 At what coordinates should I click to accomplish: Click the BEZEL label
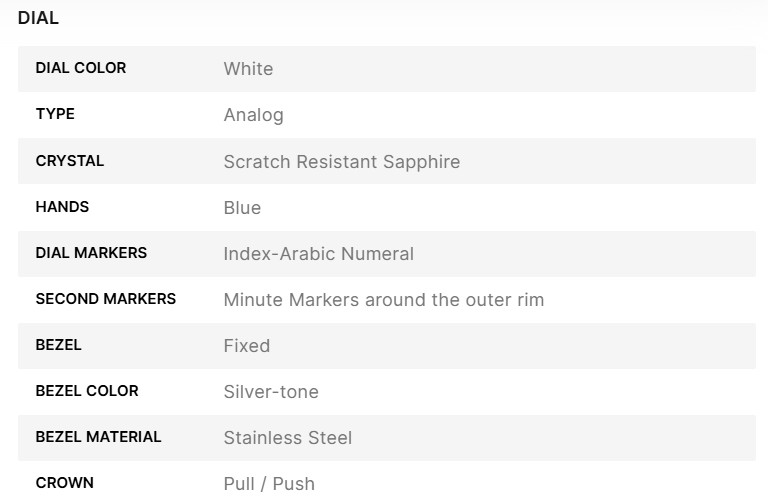[59, 345]
